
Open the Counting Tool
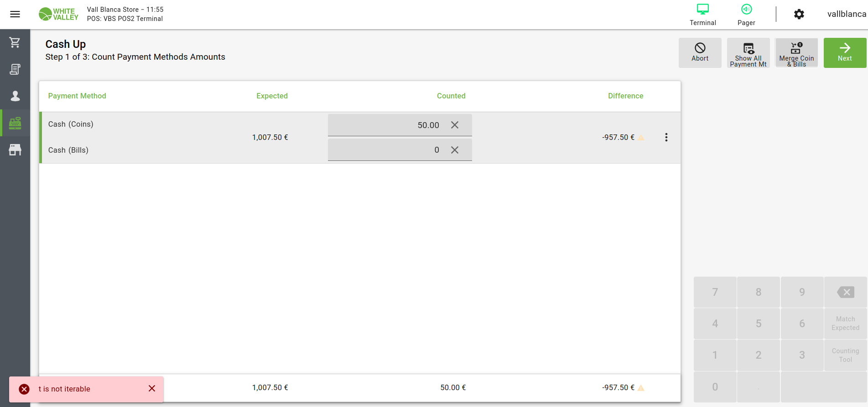tap(846, 355)
